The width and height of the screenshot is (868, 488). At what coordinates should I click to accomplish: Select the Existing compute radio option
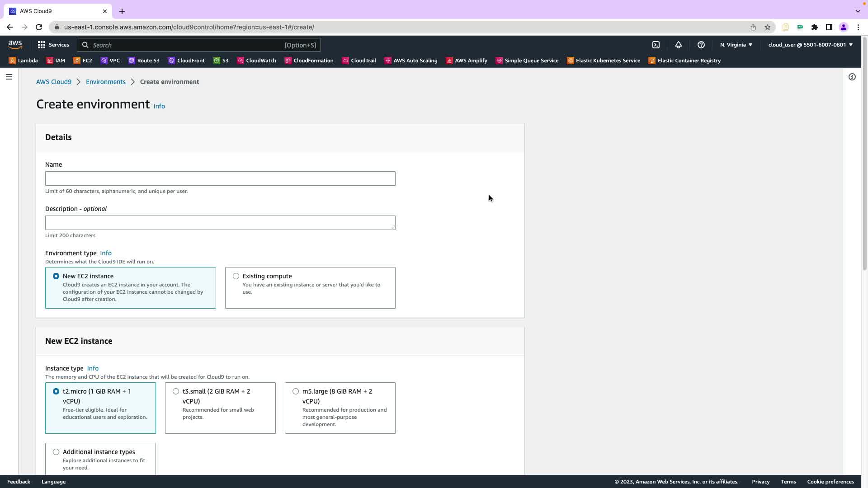click(236, 276)
